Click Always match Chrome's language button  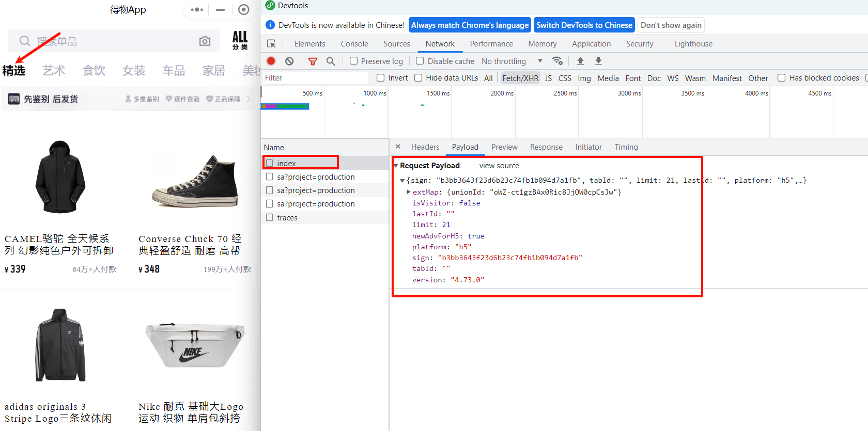(470, 25)
